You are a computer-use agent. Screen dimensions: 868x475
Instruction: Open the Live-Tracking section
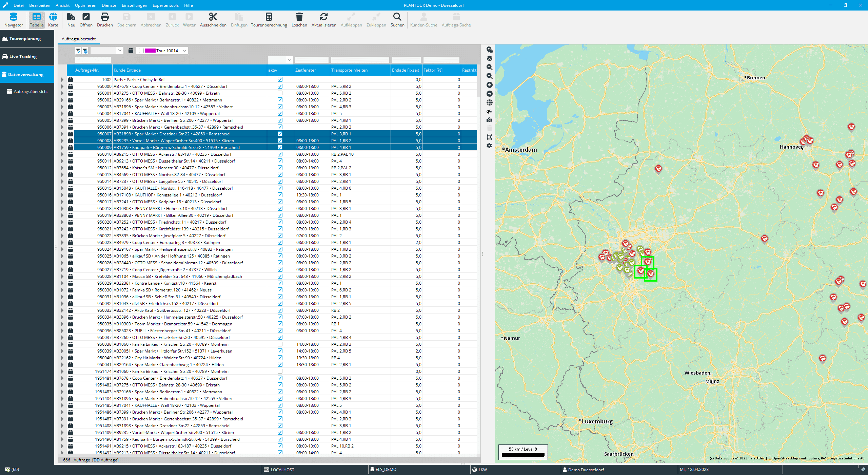coord(27,57)
